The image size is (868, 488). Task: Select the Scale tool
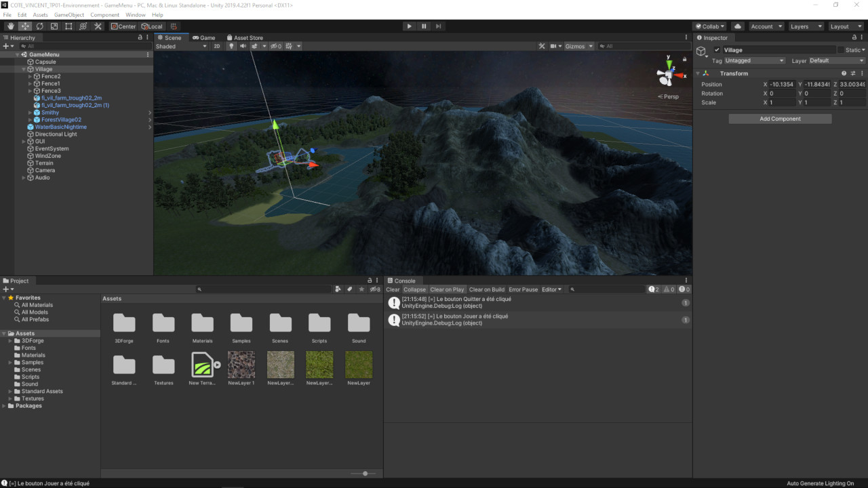tap(54, 26)
